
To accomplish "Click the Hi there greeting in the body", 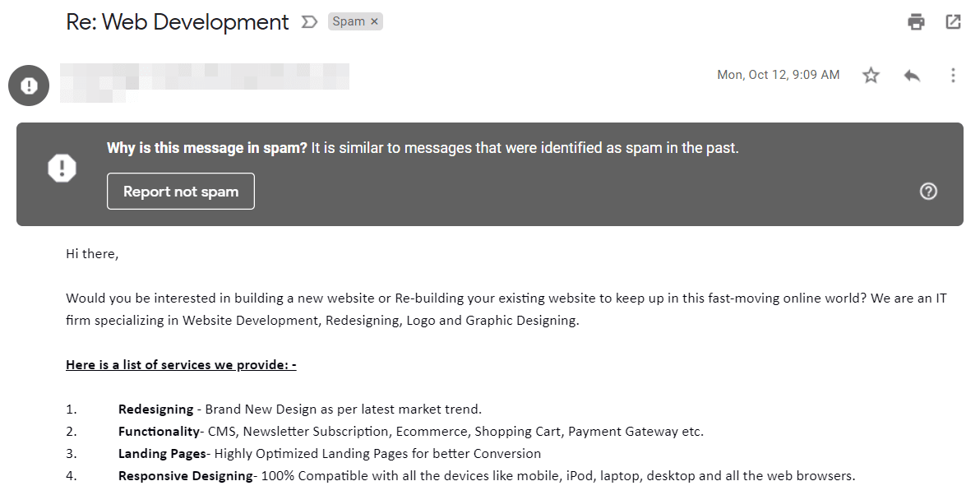I will tap(91, 253).
